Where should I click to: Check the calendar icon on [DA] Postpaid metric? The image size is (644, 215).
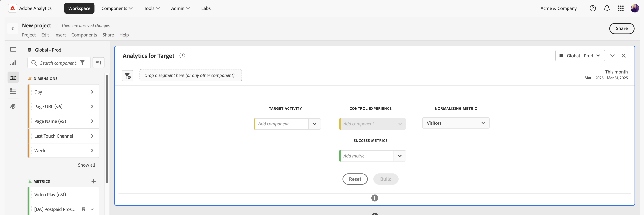[83, 209]
